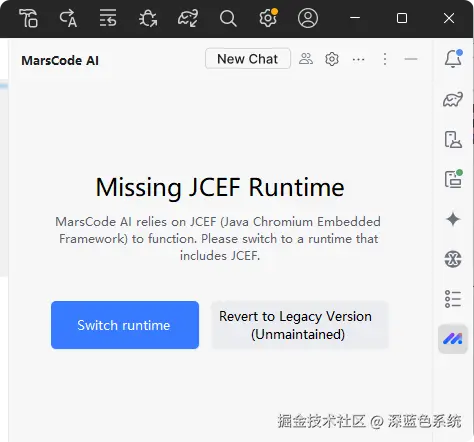The width and height of the screenshot is (474, 442).
Task: Click the Build hammer icon in the title bar
Action: [x=29, y=18]
